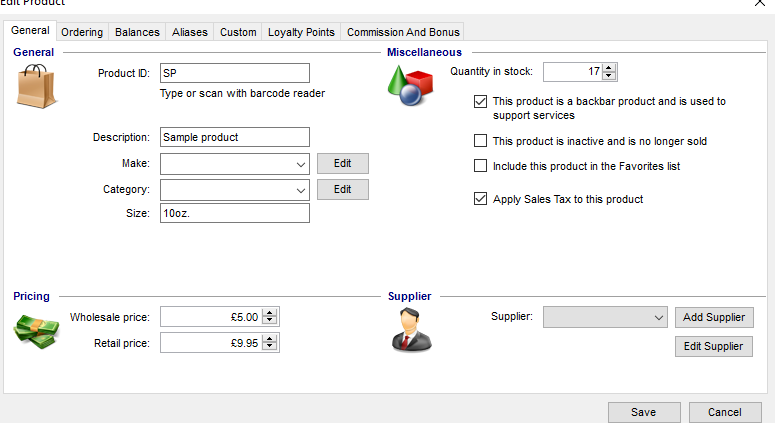Click the businessman Supplier icon

(411, 330)
